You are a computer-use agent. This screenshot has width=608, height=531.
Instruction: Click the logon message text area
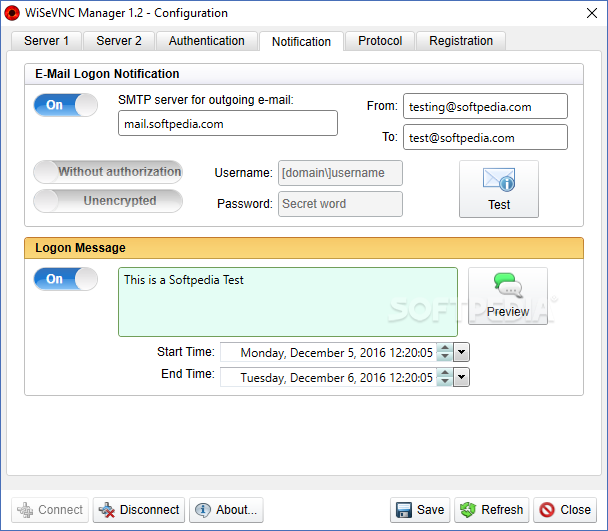(x=288, y=302)
